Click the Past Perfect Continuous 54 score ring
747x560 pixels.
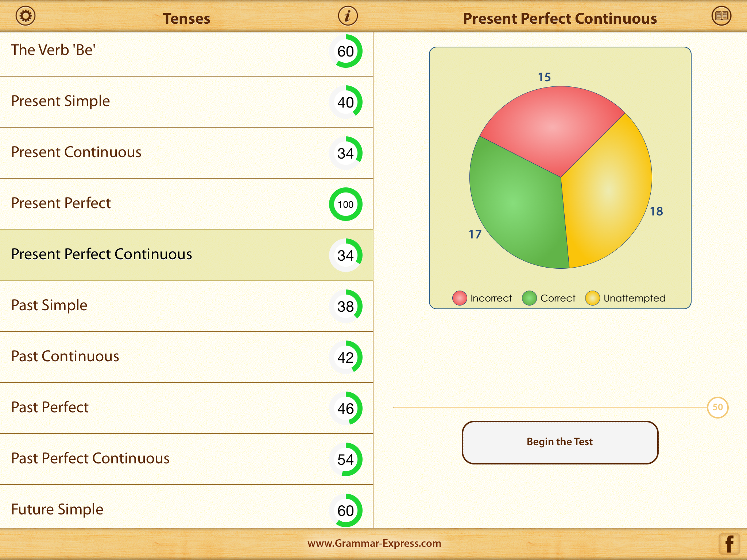point(345,459)
